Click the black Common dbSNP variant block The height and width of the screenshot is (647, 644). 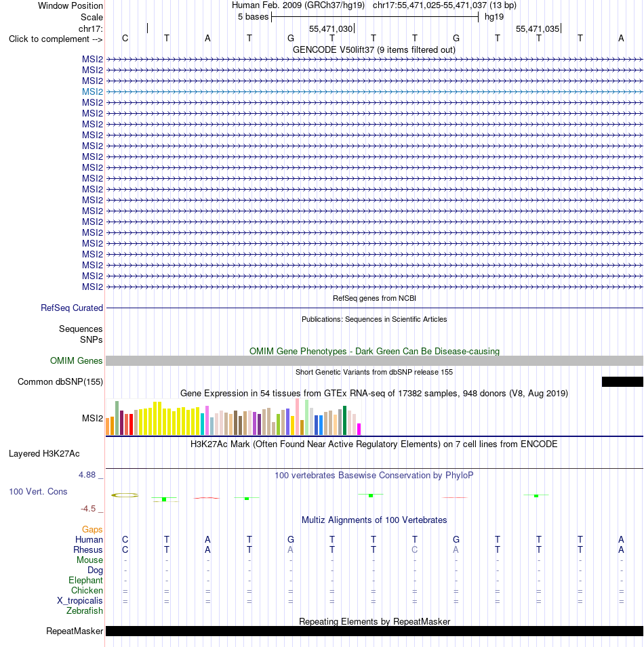[x=622, y=381]
